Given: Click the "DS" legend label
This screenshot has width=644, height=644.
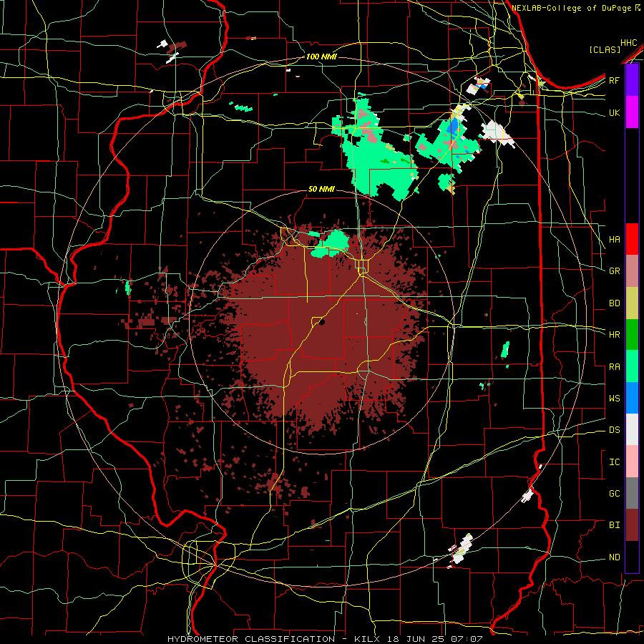Looking at the screenshot, I should (x=615, y=430).
